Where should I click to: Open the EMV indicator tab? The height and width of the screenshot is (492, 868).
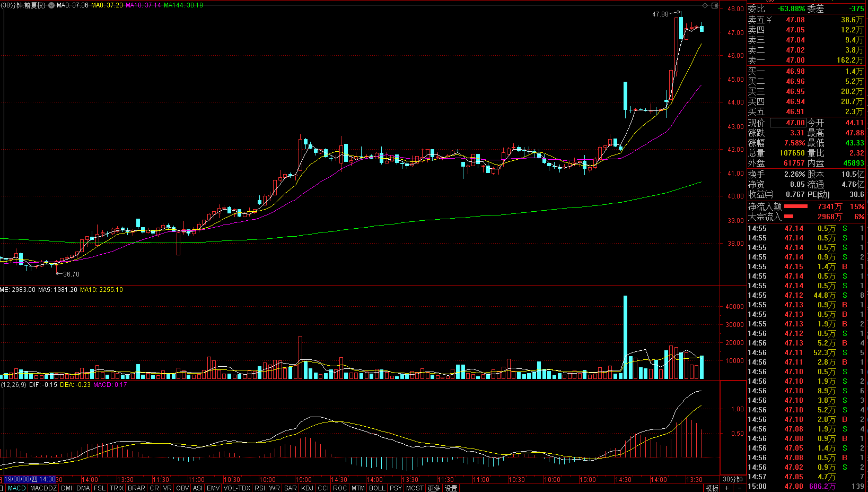pos(213,488)
